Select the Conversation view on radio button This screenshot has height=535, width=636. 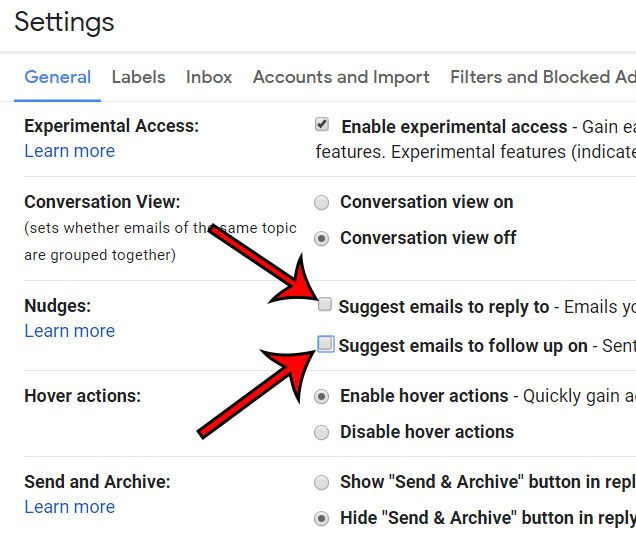click(x=322, y=202)
